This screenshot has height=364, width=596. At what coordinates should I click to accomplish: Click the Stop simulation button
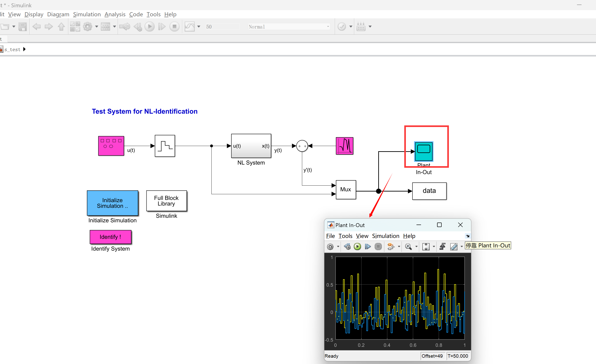point(175,26)
